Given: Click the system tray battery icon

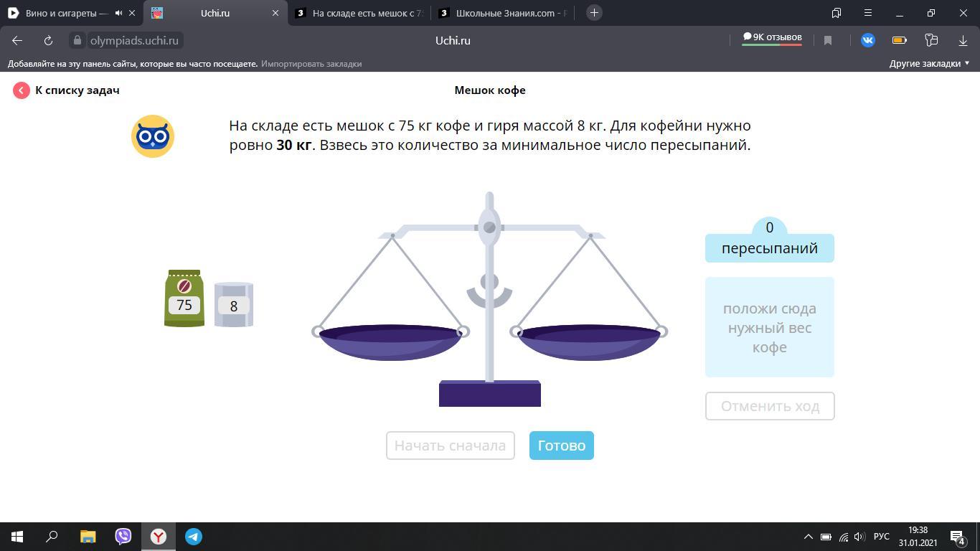Looking at the screenshot, I should point(826,537).
